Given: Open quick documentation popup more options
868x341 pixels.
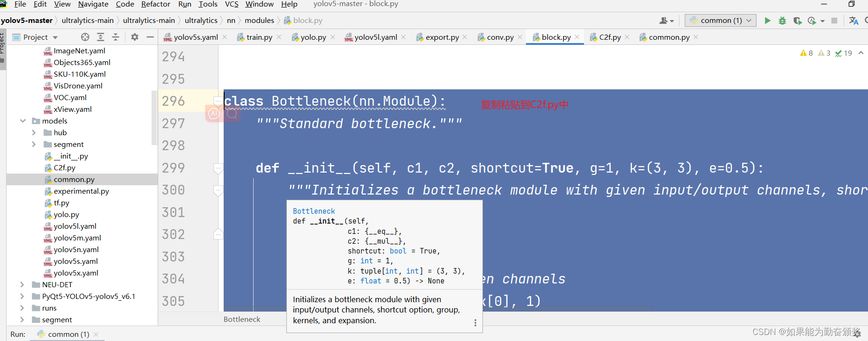Looking at the screenshot, I should point(475,323).
